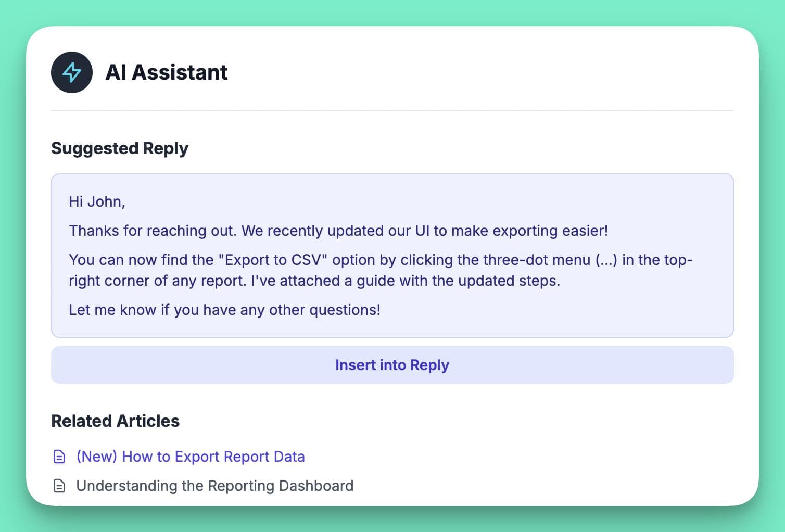Select the greeting line Hi John
Image resolution: width=785 pixels, height=532 pixels.
97,201
